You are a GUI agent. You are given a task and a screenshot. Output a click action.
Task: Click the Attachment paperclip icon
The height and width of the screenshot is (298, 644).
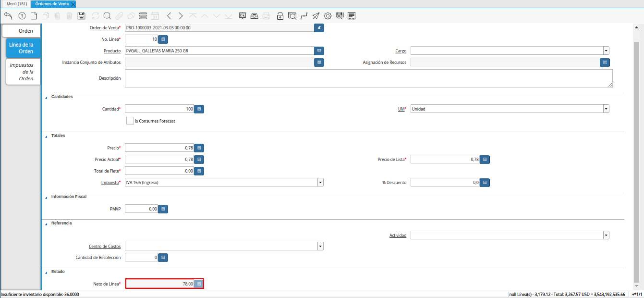(x=119, y=16)
